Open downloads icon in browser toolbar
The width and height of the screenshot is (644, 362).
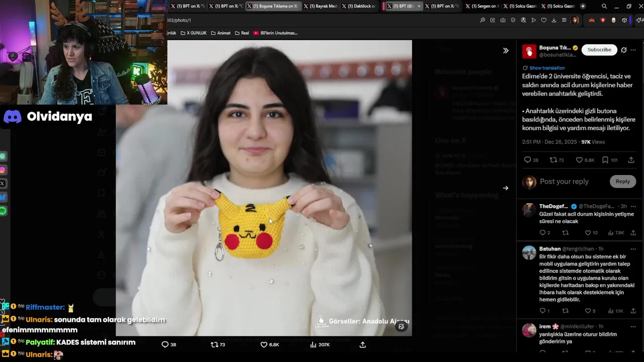[554, 20]
